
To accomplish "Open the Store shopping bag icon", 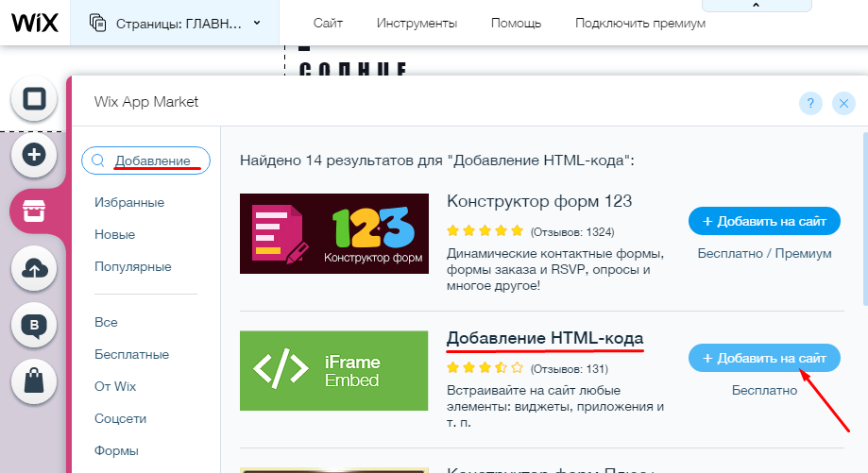I will pyautogui.click(x=34, y=381).
